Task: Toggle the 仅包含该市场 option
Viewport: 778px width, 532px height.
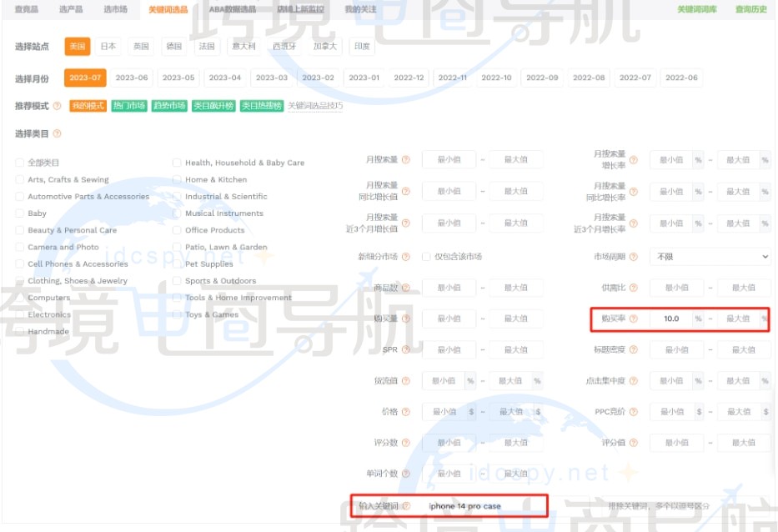Action: click(427, 256)
